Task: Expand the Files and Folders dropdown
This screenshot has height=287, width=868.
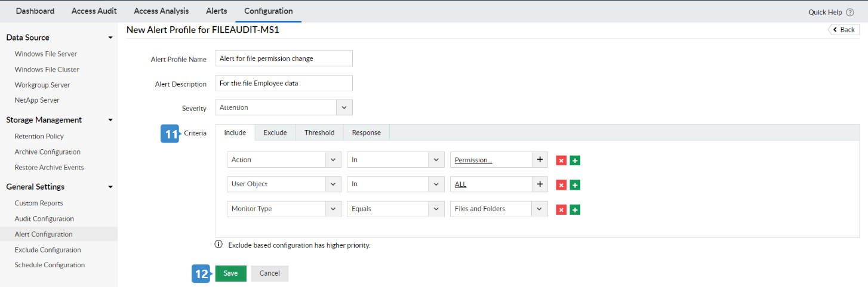Action: coord(540,209)
